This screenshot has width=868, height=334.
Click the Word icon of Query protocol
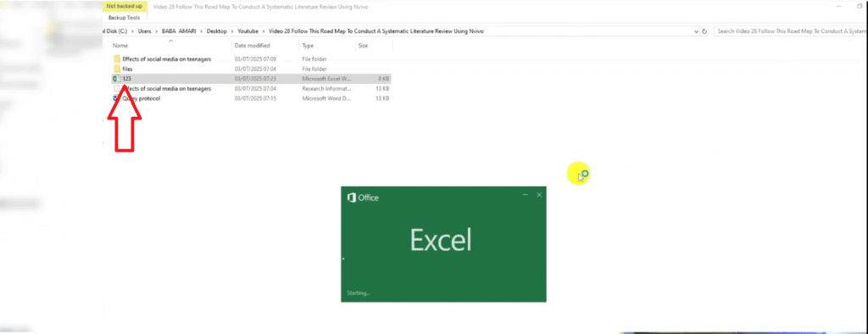(116, 98)
